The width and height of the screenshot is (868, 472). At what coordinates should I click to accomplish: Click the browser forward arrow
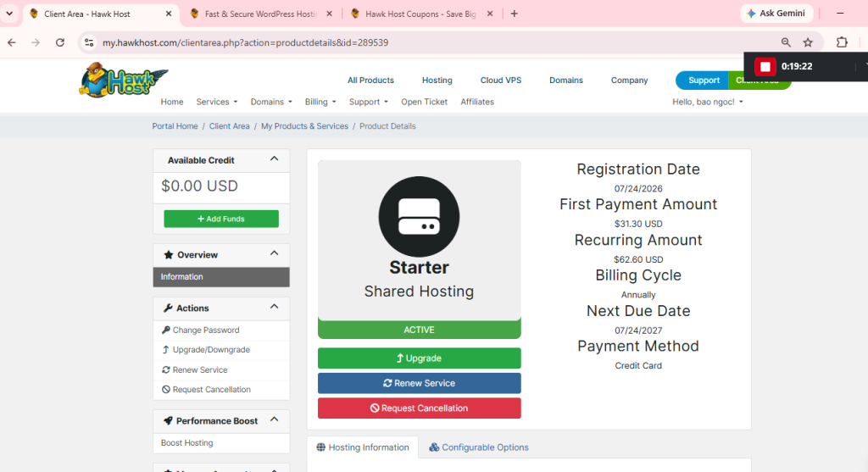36,42
